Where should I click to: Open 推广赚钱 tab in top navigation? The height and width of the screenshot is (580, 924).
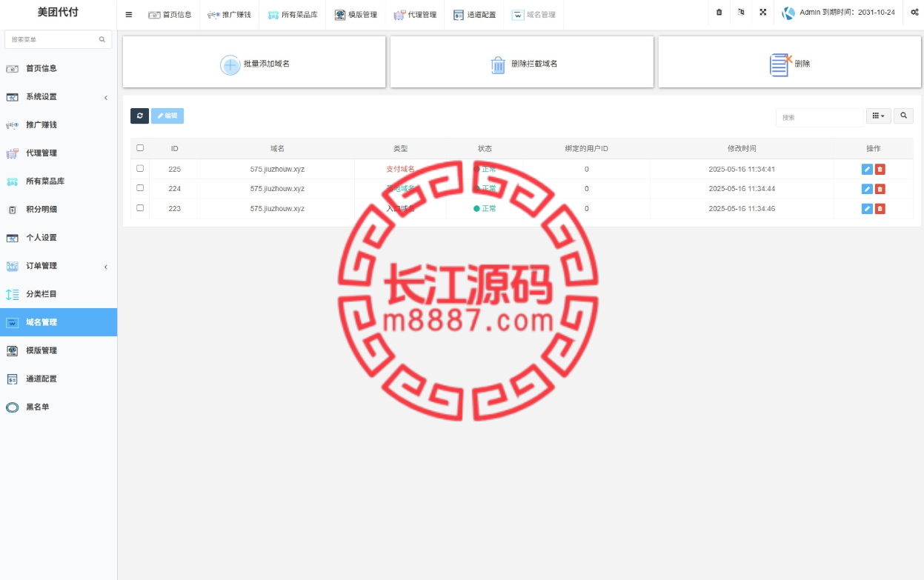point(229,14)
